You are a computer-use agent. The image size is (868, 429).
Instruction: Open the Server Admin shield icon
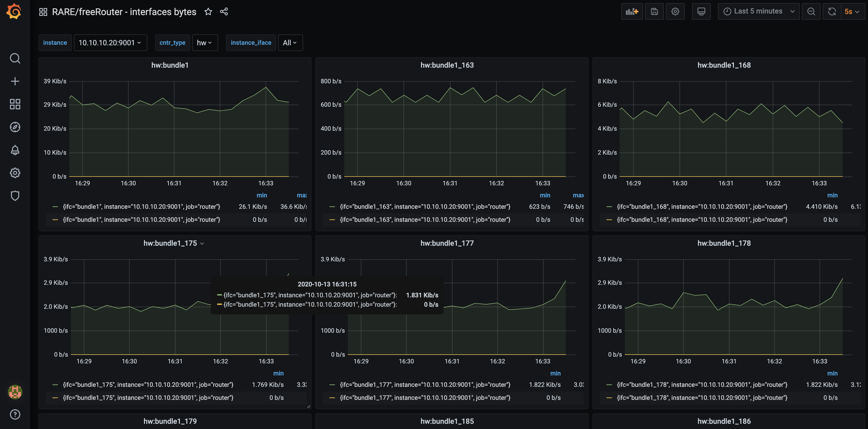tap(15, 196)
